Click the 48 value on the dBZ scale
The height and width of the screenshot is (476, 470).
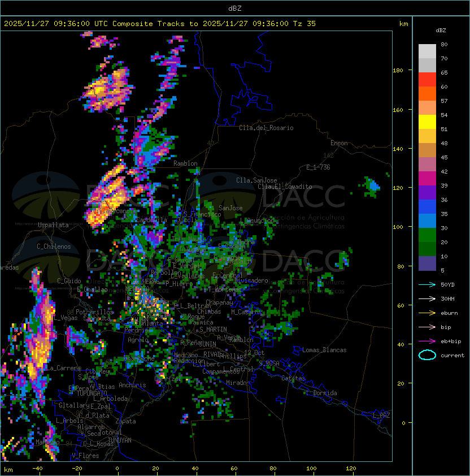click(444, 143)
